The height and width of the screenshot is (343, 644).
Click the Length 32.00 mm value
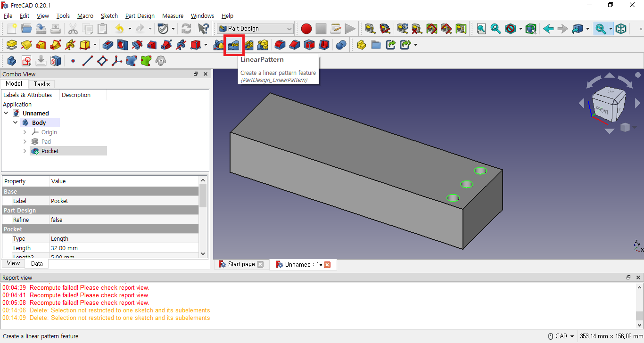click(124, 248)
